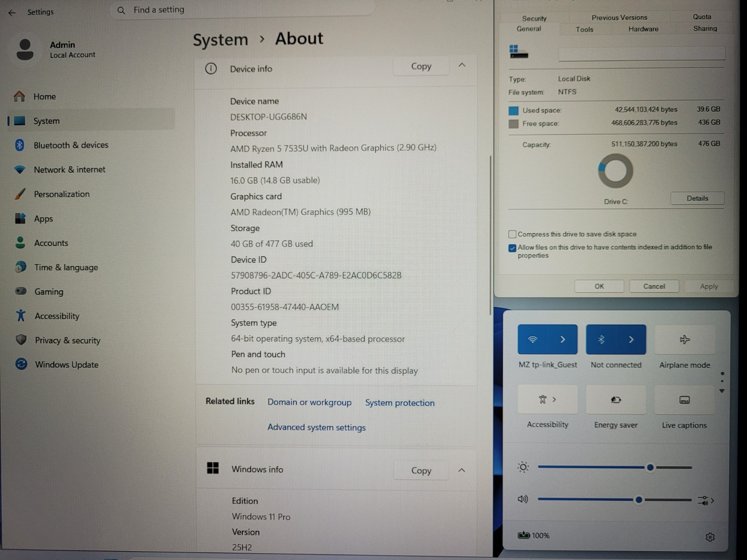Toggle Live captions
747x560 pixels.
tap(684, 399)
